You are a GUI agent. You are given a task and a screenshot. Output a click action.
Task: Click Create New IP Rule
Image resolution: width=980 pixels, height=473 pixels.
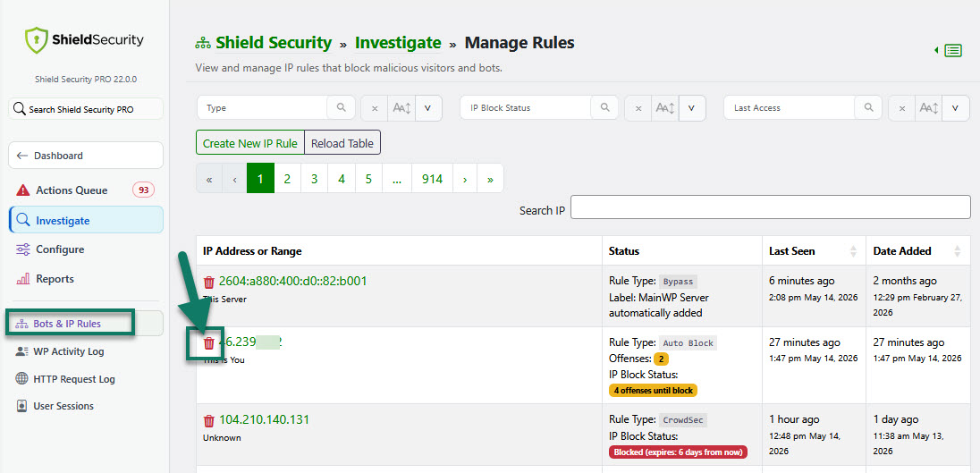point(250,143)
